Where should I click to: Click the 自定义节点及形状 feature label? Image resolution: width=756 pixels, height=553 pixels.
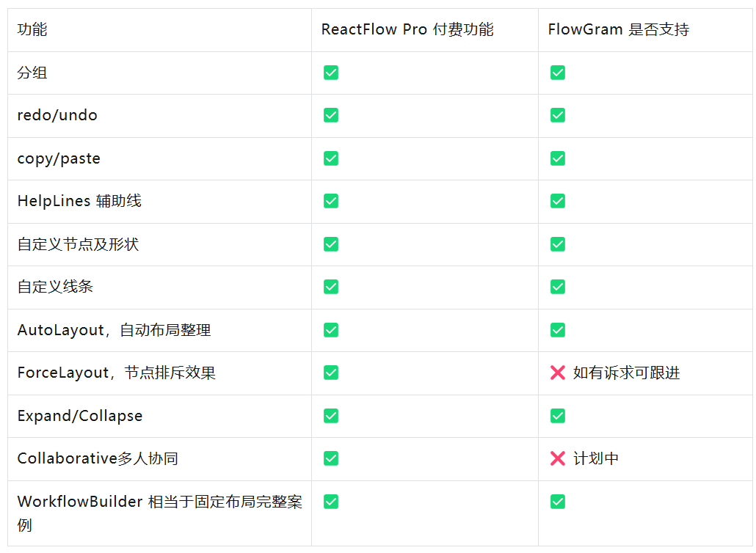pos(78,244)
